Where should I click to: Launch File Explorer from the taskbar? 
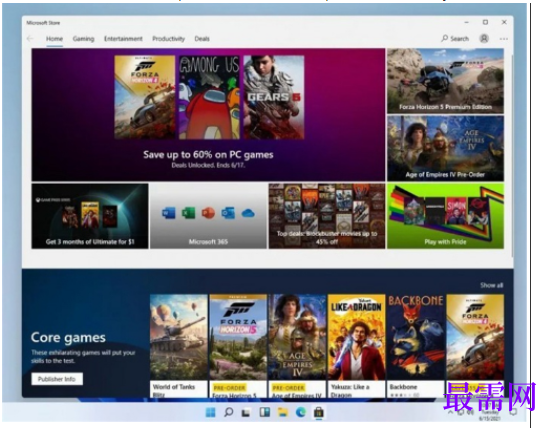click(282, 412)
